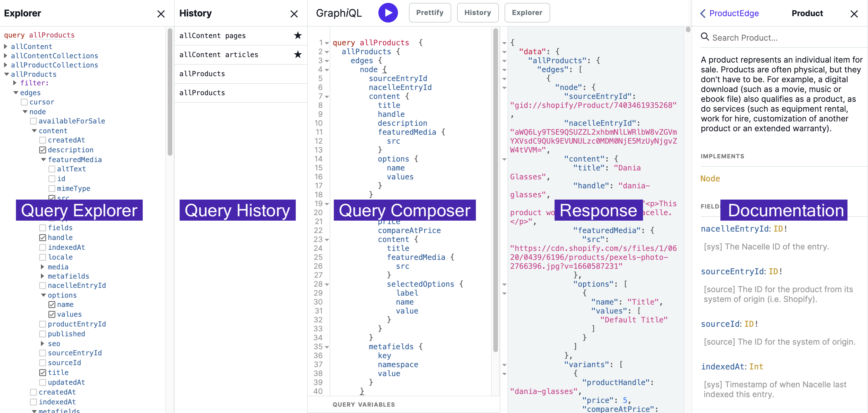The image size is (868, 413).
Task: Expand the seo field in Explorer
Action: click(42, 343)
